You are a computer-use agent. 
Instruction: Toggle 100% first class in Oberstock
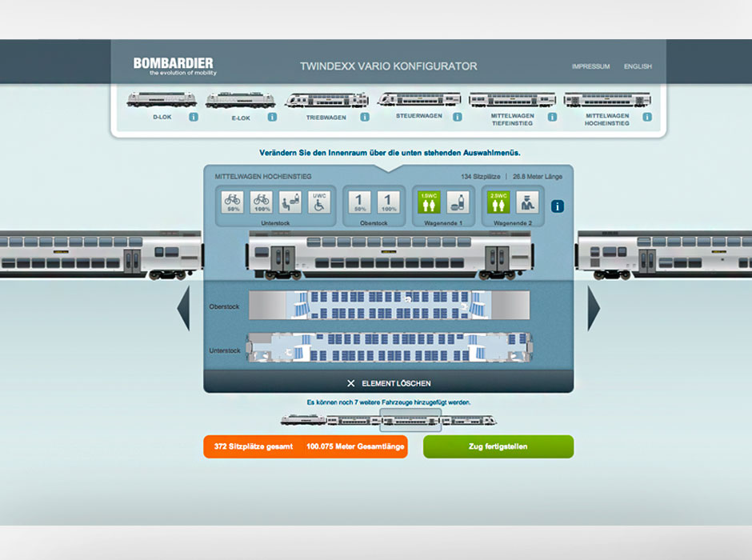pos(389,202)
